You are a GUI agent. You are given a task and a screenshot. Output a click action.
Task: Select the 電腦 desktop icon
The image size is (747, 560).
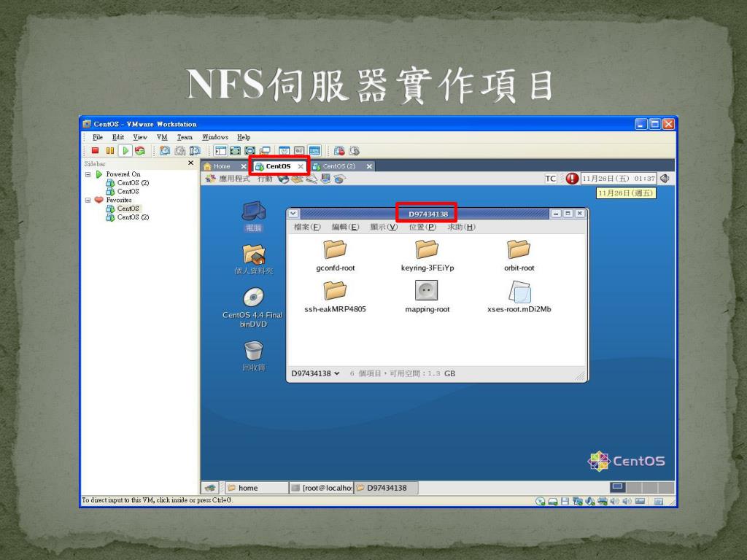pyautogui.click(x=253, y=217)
